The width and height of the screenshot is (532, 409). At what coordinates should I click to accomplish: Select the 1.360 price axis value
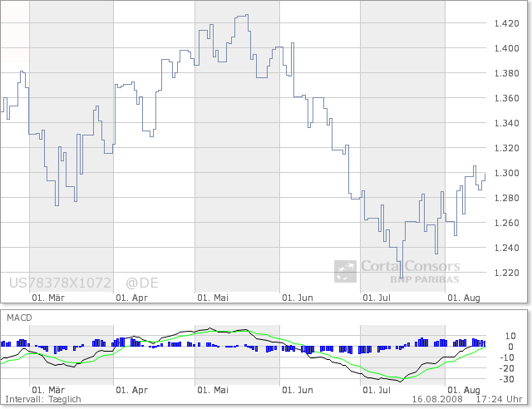[x=507, y=98]
